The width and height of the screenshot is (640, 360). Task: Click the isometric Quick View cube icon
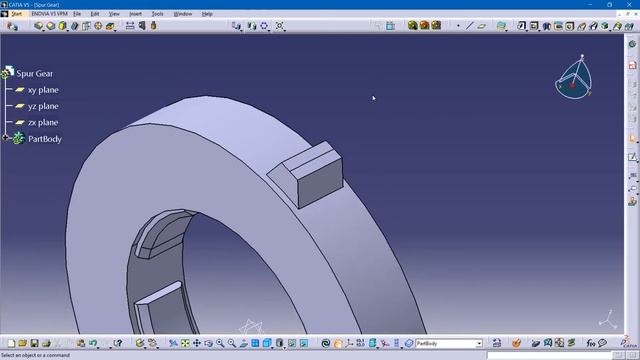point(267,343)
